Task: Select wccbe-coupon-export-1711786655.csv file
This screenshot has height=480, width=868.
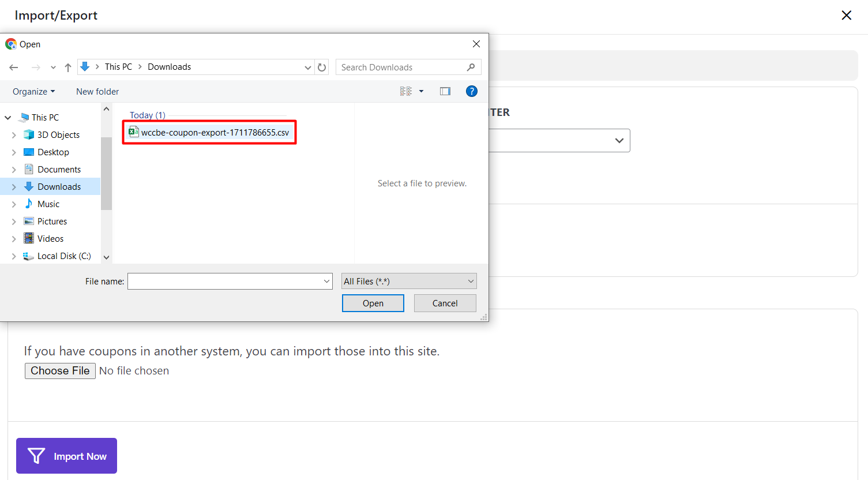Action: (x=215, y=133)
